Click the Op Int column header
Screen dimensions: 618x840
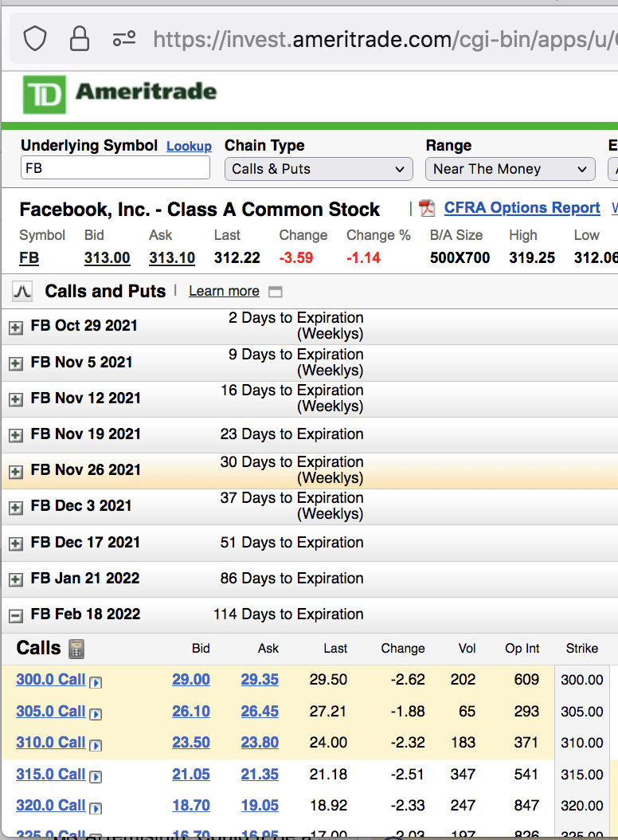coord(522,649)
